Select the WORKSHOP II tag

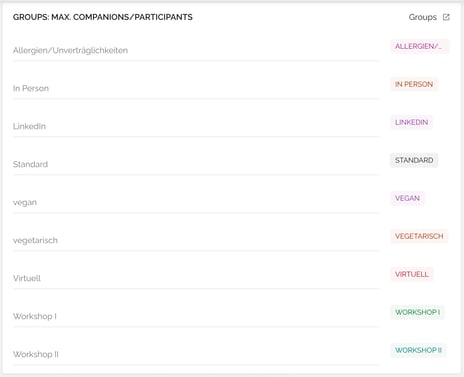click(418, 350)
